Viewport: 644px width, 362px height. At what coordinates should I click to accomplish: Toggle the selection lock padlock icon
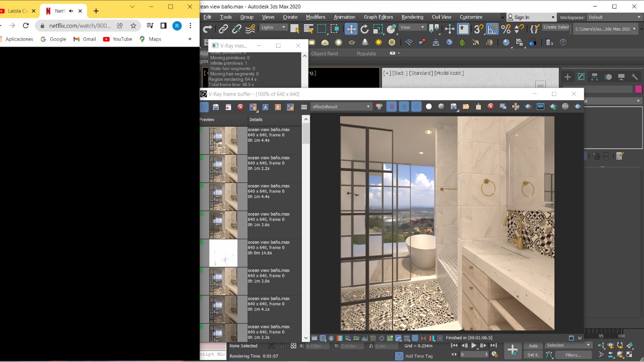(x=282, y=346)
